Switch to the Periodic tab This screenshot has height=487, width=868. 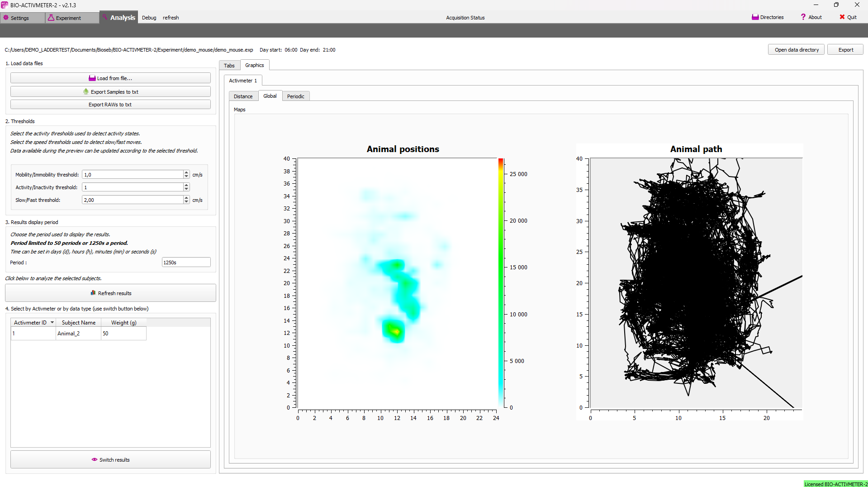[x=295, y=96]
